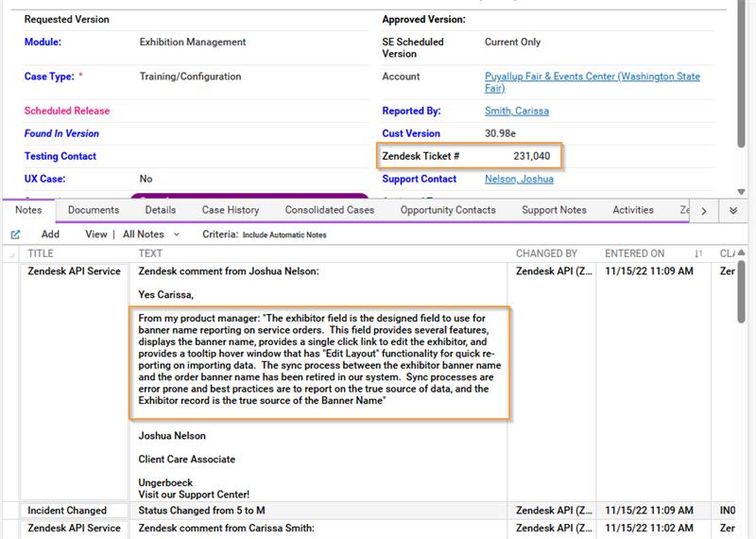Open Nelson, Joshua support contact link
Image resolution: width=756 pixels, height=539 pixels.
pos(519,179)
